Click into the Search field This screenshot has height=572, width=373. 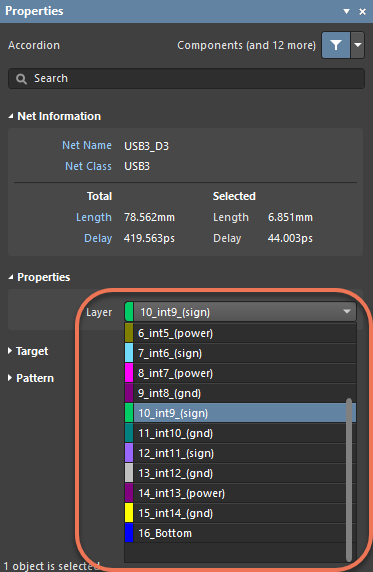186,78
